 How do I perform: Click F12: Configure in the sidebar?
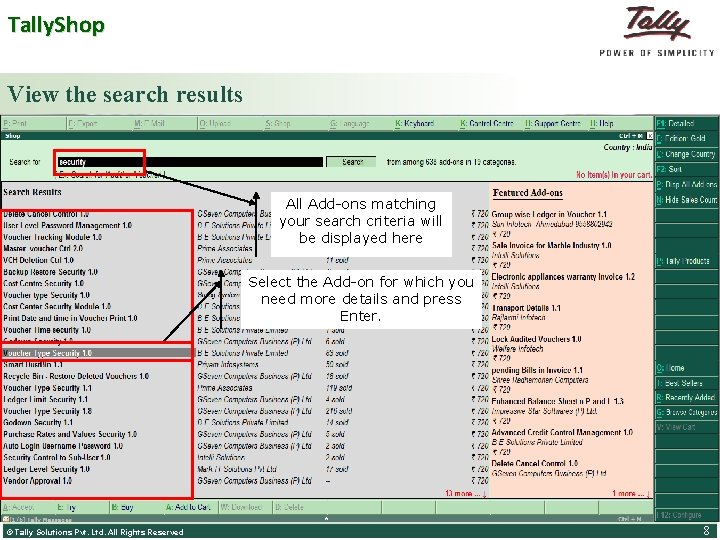(x=686, y=515)
